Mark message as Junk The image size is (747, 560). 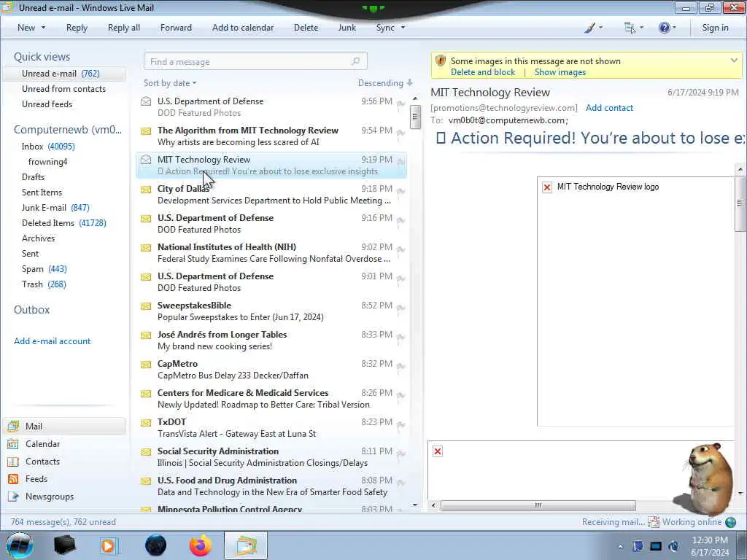click(x=347, y=28)
